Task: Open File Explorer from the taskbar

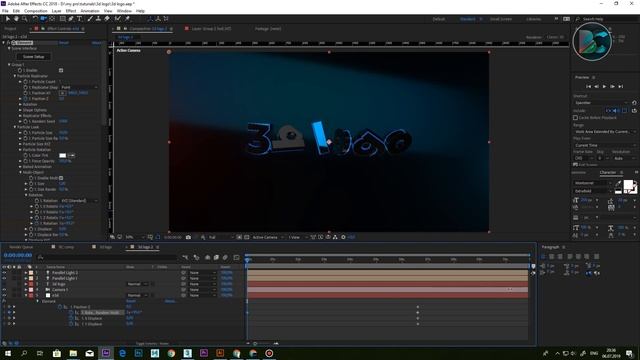Action: click(x=73, y=353)
